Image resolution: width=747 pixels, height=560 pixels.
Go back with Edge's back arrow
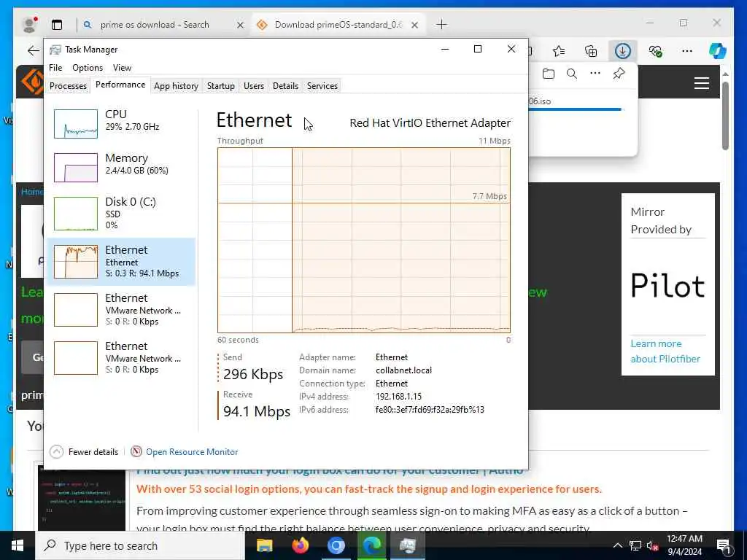click(33, 50)
